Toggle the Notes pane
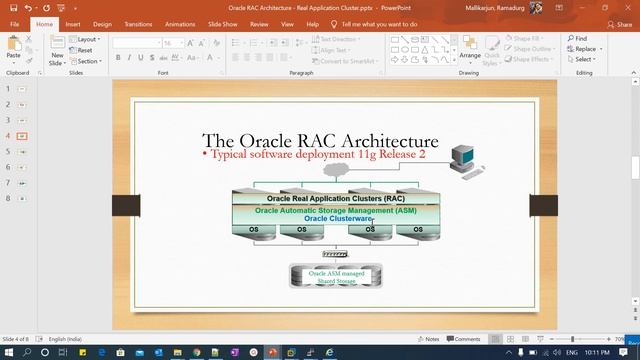640x360 pixels. pos(429,339)
